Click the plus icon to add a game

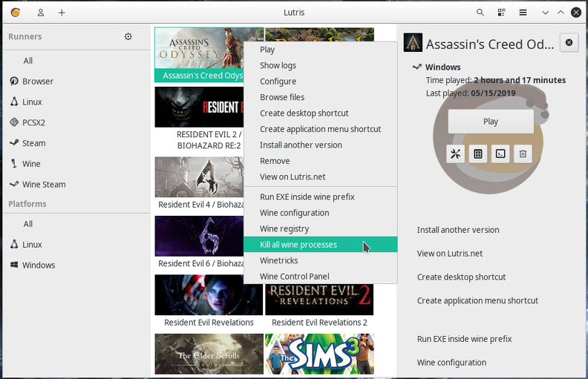pyautogui.click(x=62, y=13)
